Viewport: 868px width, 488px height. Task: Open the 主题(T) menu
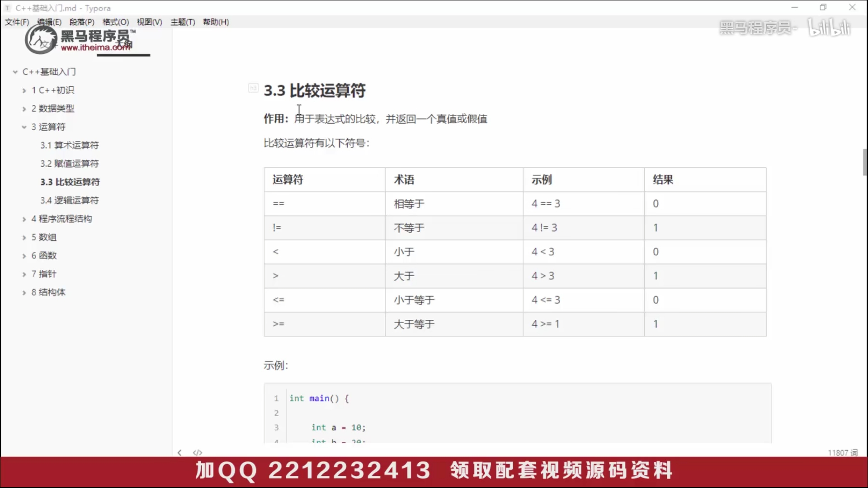(183, 22)
